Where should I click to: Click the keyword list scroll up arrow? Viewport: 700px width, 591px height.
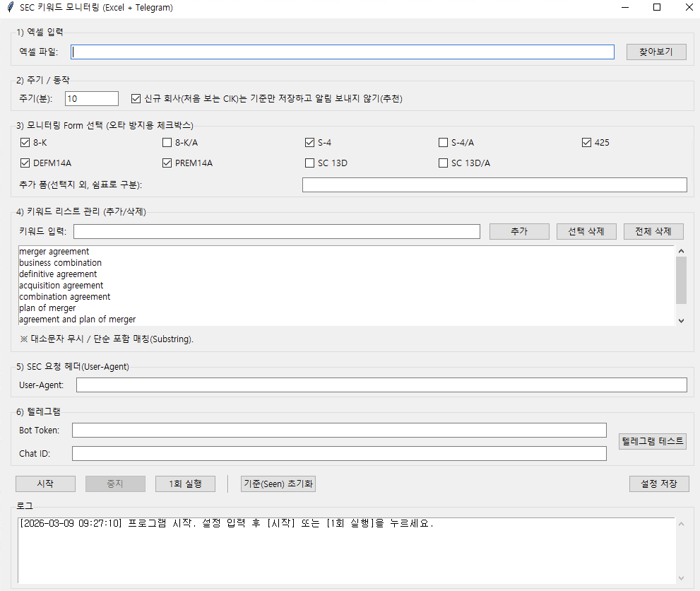[681, 251]
